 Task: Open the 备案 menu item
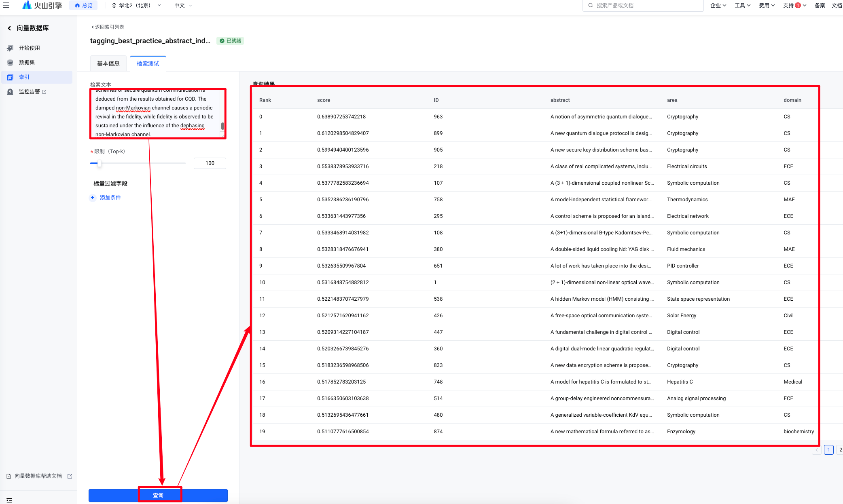coord(820,5)
